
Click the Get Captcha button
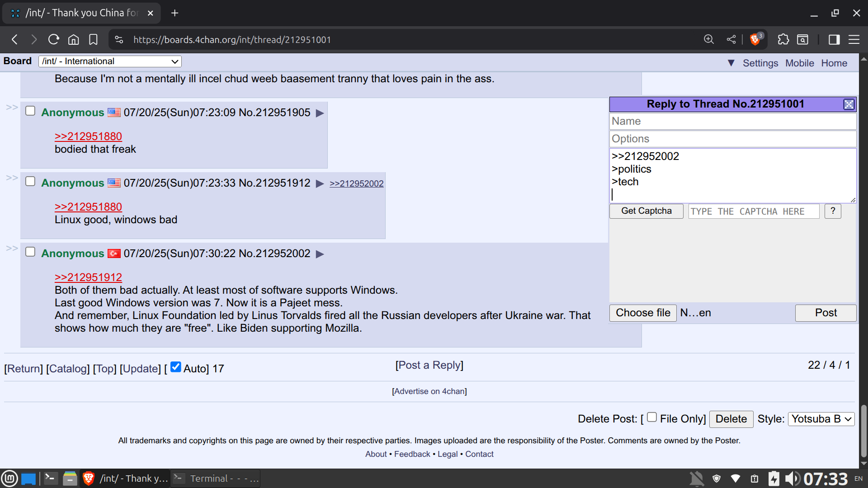coord(646,211)
